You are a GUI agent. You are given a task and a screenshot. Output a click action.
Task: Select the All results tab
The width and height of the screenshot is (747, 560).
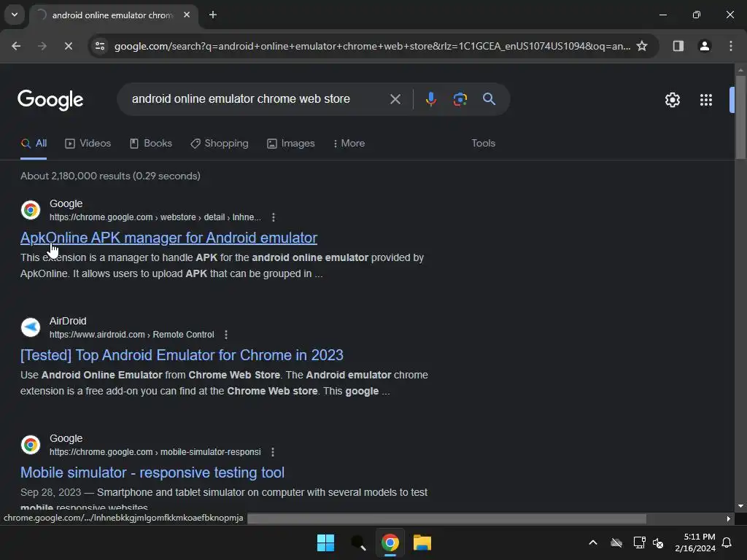34,144
